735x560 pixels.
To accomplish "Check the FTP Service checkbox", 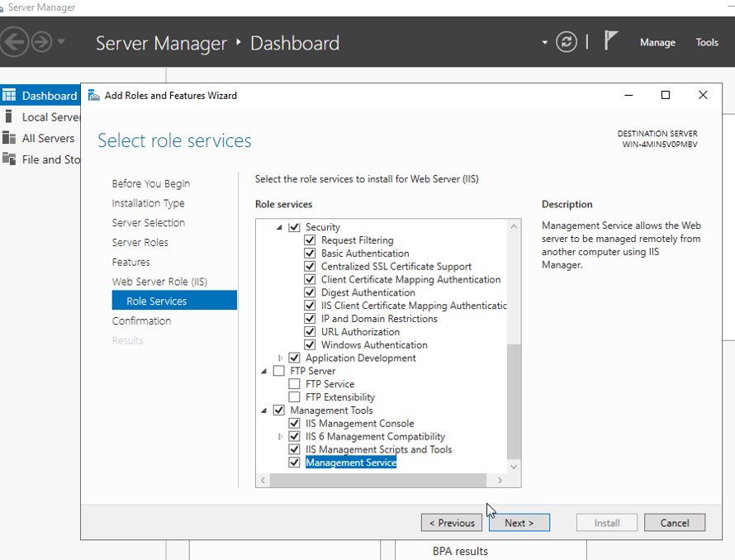I will 294,384.
